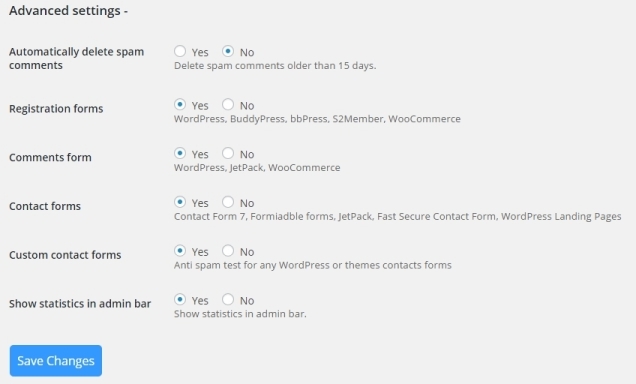
Task: Enable Custom contact forms with Yes
Action: pyautogui.click(x=180, y=251)
